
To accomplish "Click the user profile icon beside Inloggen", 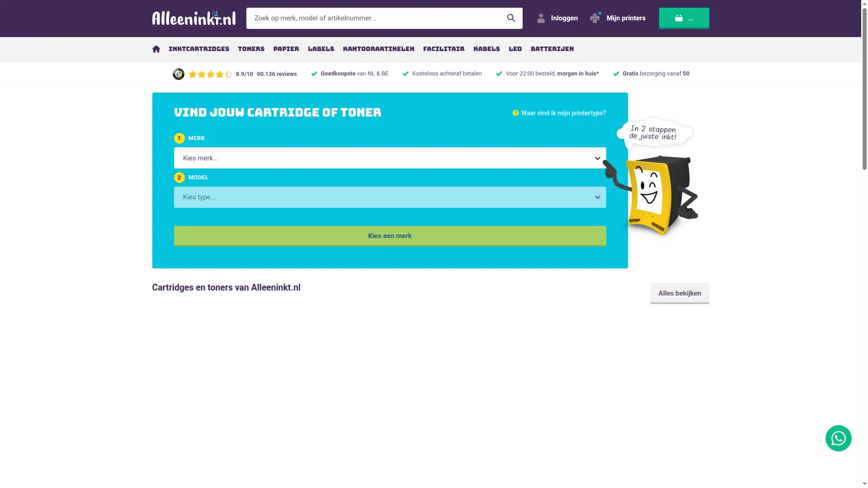I will click(x=541, y=18).
